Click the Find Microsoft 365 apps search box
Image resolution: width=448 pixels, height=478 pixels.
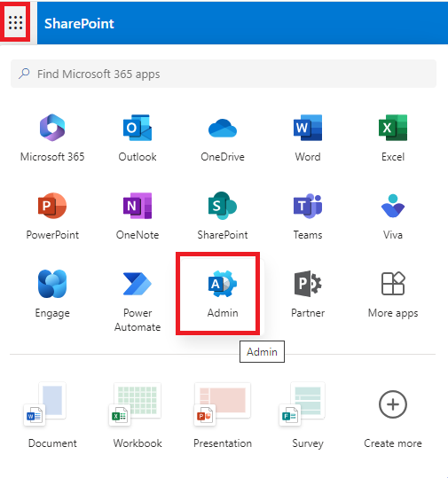(x=224, y=74)
